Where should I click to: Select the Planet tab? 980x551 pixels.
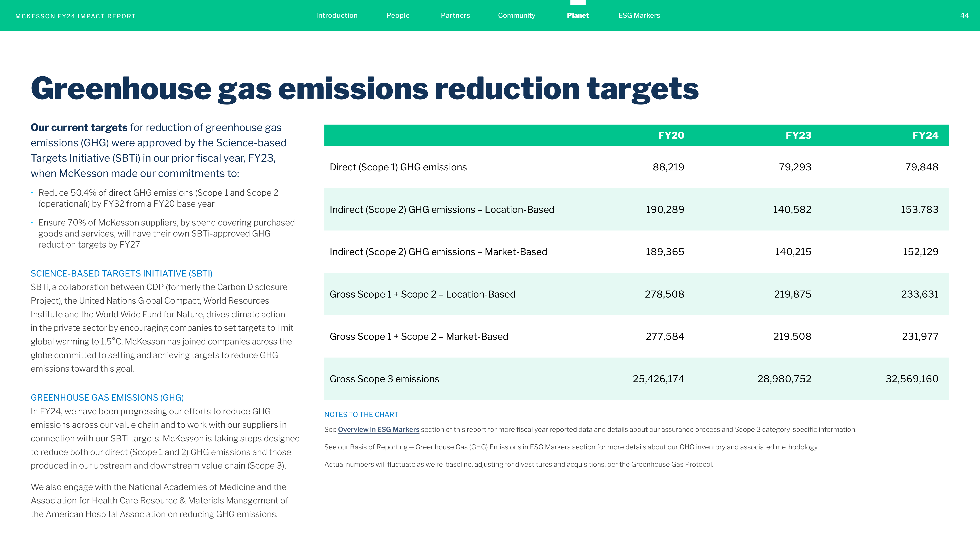578,16
